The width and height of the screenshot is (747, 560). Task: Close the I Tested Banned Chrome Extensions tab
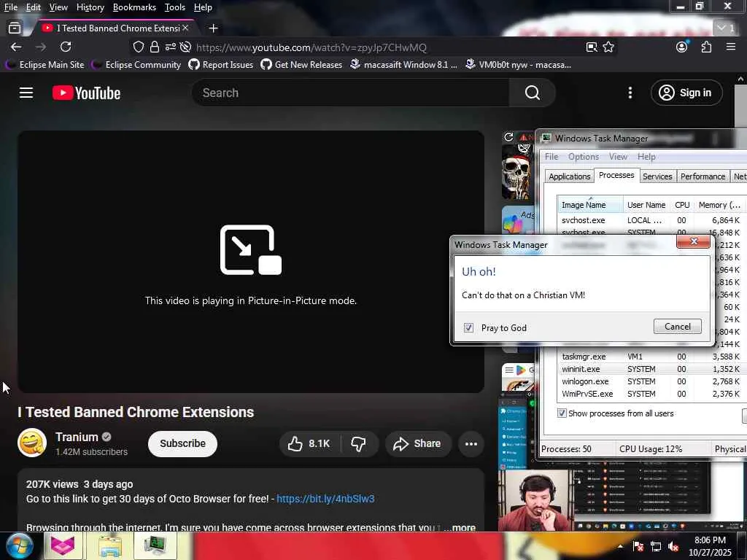point(185,28)
